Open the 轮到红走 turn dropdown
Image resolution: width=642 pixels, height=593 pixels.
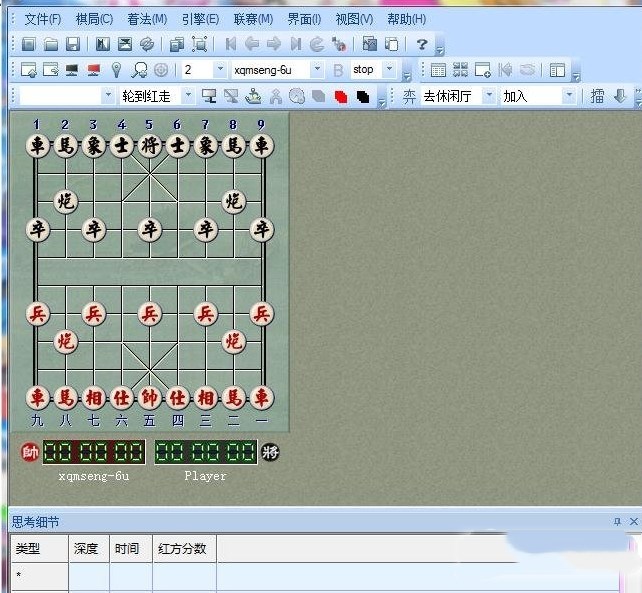tap(188, 95)
